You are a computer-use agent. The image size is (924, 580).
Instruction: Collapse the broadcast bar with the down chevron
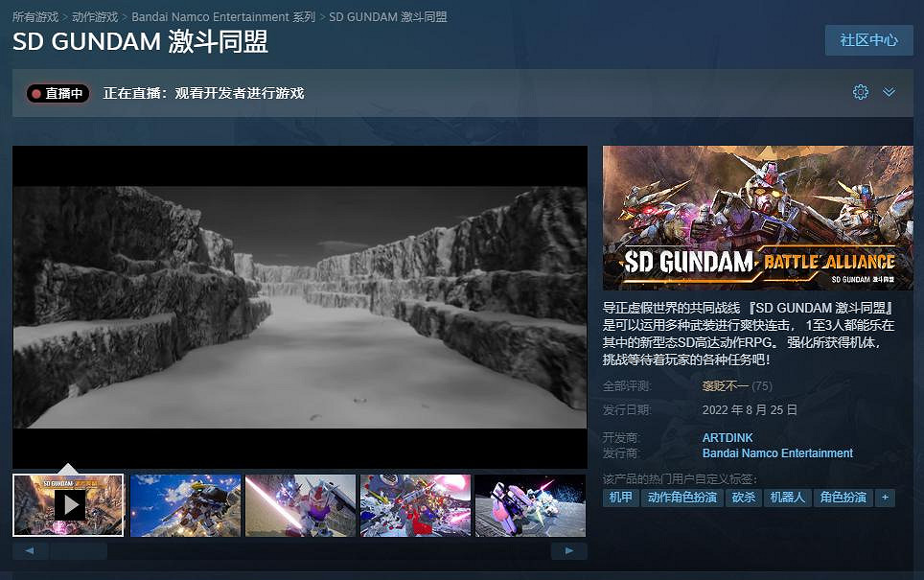point(889,92)
